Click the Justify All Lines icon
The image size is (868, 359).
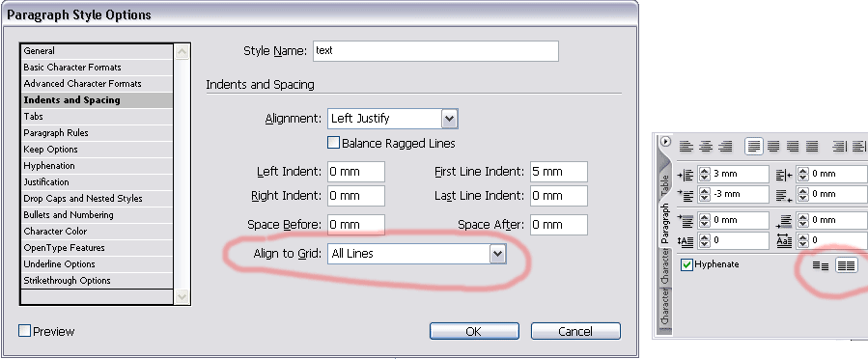tap(812, 146)
